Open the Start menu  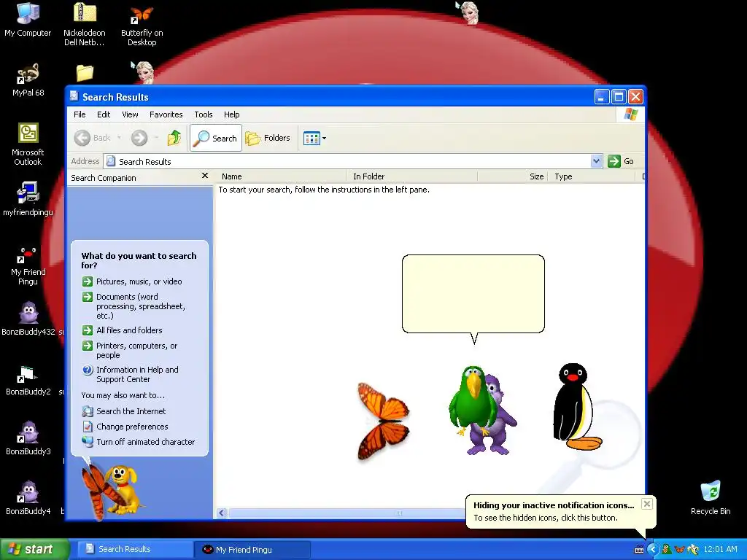34,549
